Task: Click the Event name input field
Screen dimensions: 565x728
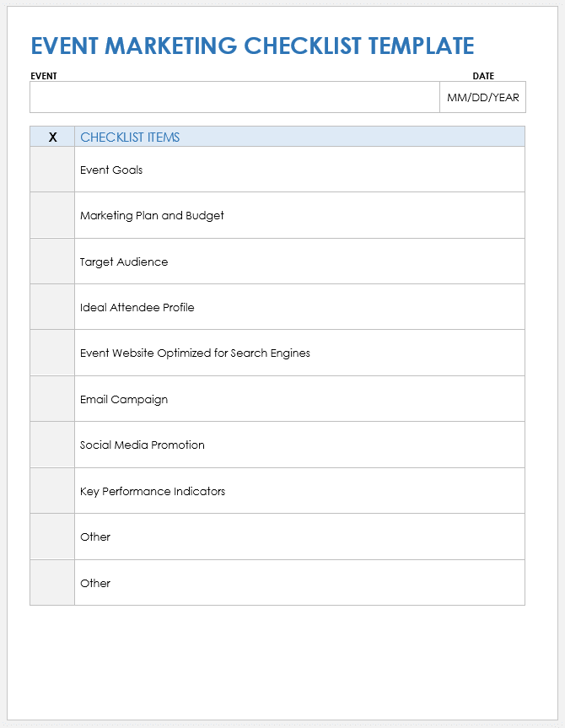Action: click(234, 97)
